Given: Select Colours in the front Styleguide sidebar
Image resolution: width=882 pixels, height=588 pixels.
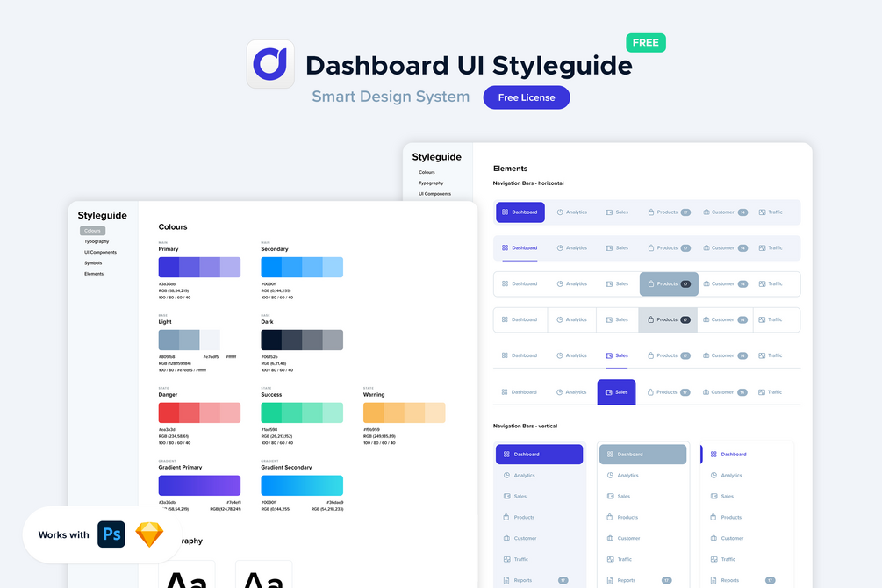Looking at the screenshot, I should point(93,231).
